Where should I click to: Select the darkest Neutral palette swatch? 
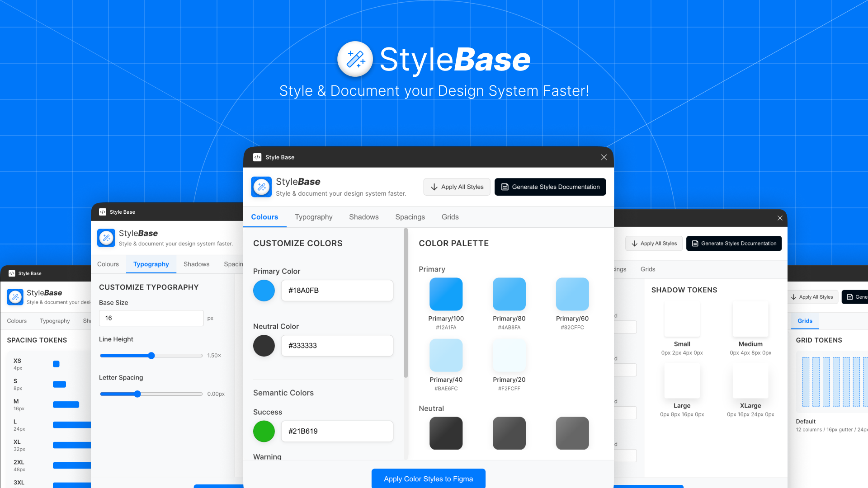click(446, 433)
